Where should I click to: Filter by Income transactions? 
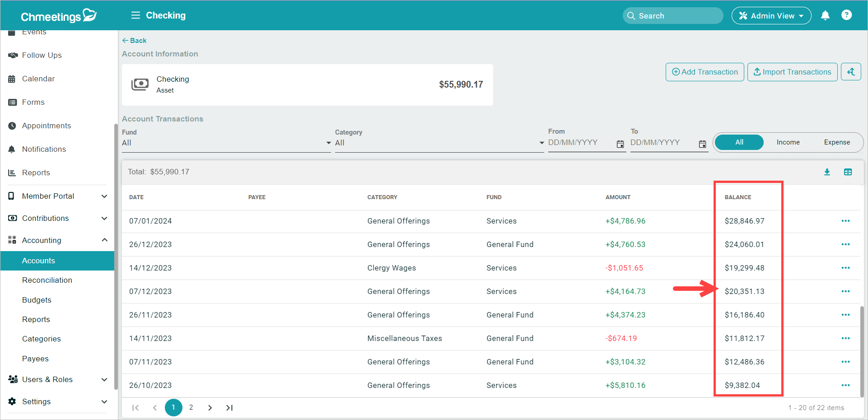pyautogui.click(x=788, y=142)
